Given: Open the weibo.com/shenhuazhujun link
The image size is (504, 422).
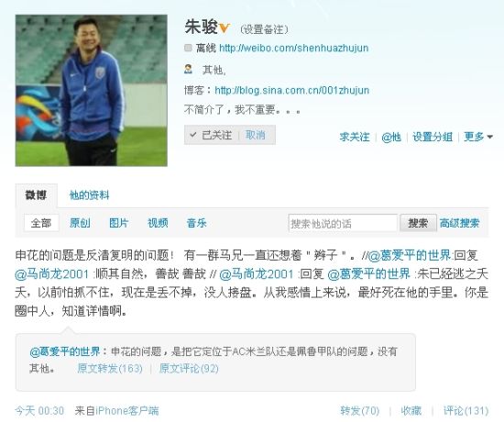Looking at the screenshot, I should pyautogui.click(x=294, y=48).
